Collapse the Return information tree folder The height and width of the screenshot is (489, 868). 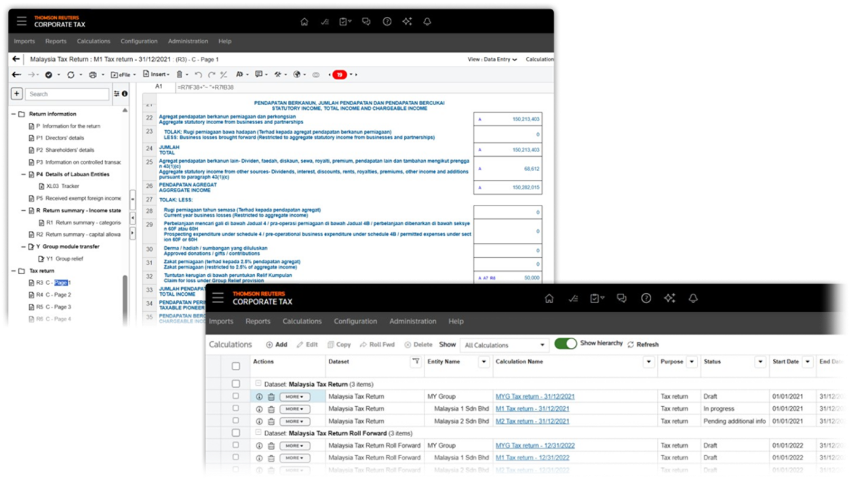(14, 114)
